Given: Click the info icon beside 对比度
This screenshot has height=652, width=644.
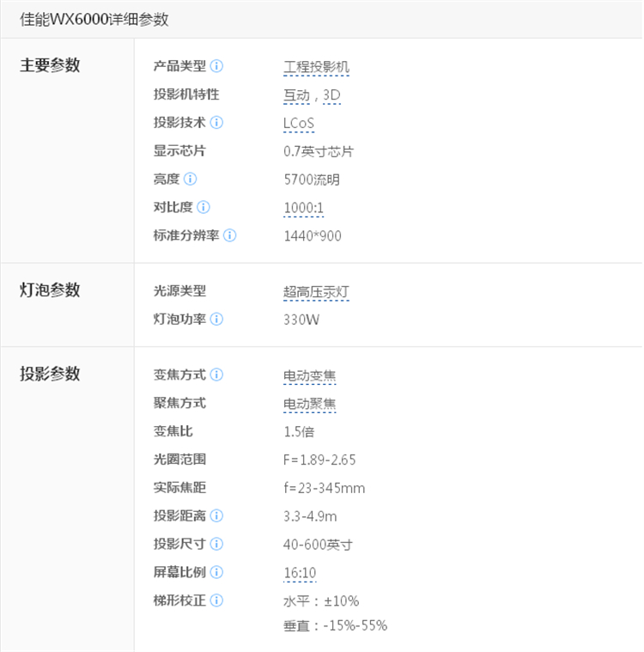Looking at the screenshot, I should click(x=204, y=207).
